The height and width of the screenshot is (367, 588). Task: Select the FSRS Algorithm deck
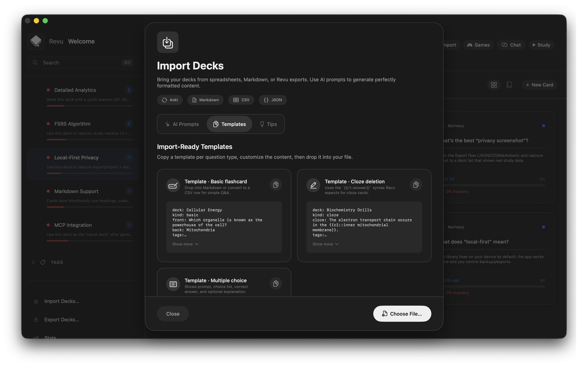83,130
